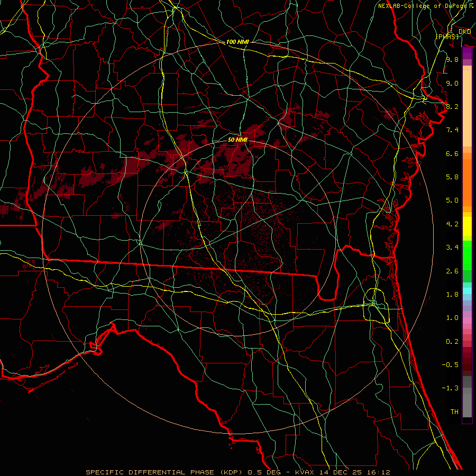Select the 8.2 color scale value
Image resolution: width=476 pixels, height=476 pixels.
(x=452, y=106)
